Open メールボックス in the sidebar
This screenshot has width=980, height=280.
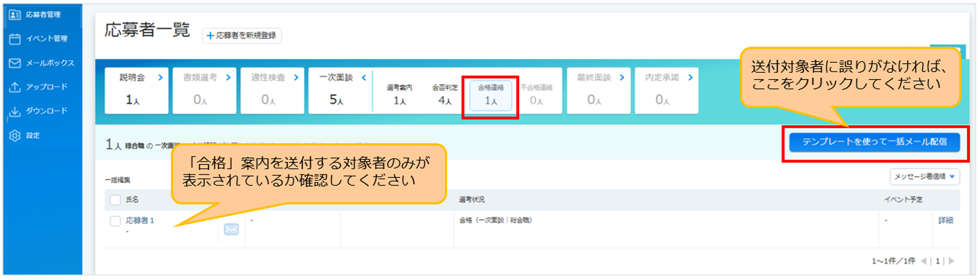pyautogui.click(x=43, y=63)
